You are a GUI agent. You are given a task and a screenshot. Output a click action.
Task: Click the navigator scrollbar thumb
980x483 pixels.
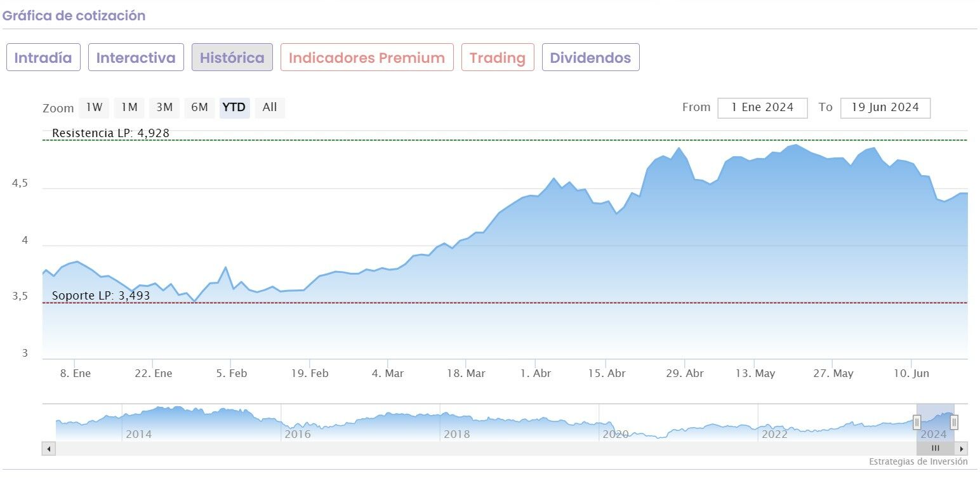point(935,449)
